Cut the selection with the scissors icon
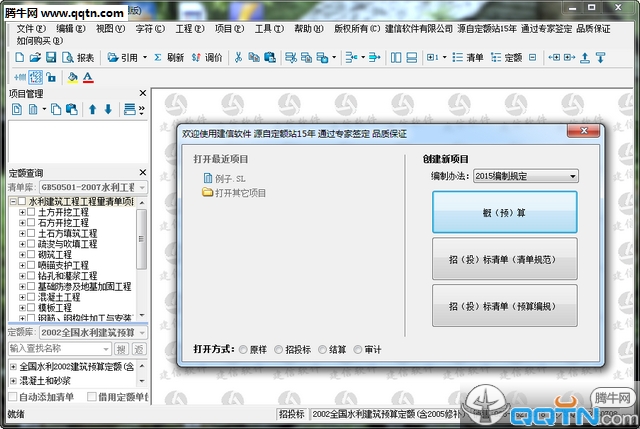The height and width of the screenshot is (429, 640). click(x=238, y=58)
